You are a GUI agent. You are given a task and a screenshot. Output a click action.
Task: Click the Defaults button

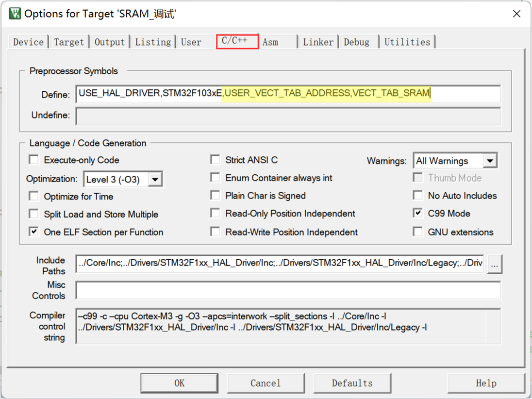(352, 383)
